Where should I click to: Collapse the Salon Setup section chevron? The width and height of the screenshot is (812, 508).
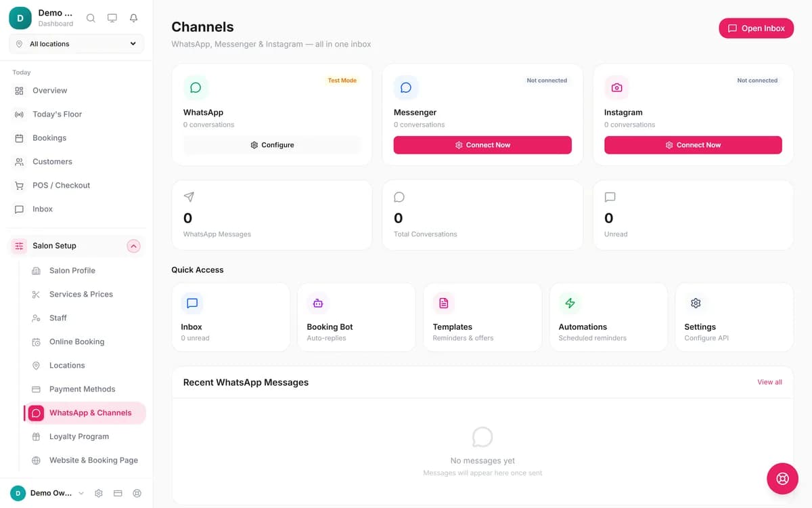[133, 246]
